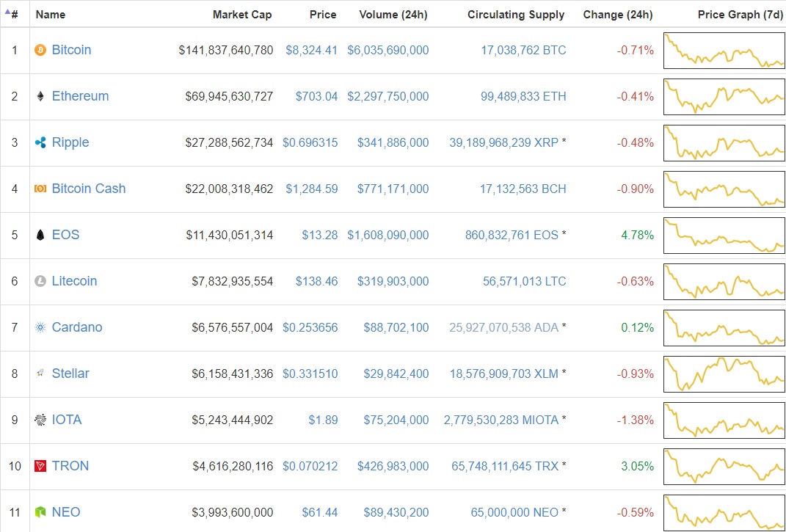Sort by Circulating Supply column header
Viewport: 786px width, 532px height.
coord(516,15)
